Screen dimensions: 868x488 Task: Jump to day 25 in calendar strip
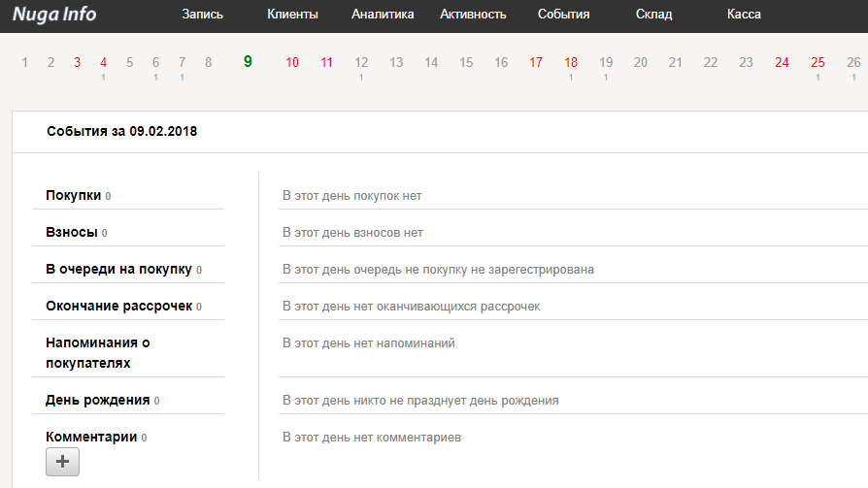click(818, 63)
